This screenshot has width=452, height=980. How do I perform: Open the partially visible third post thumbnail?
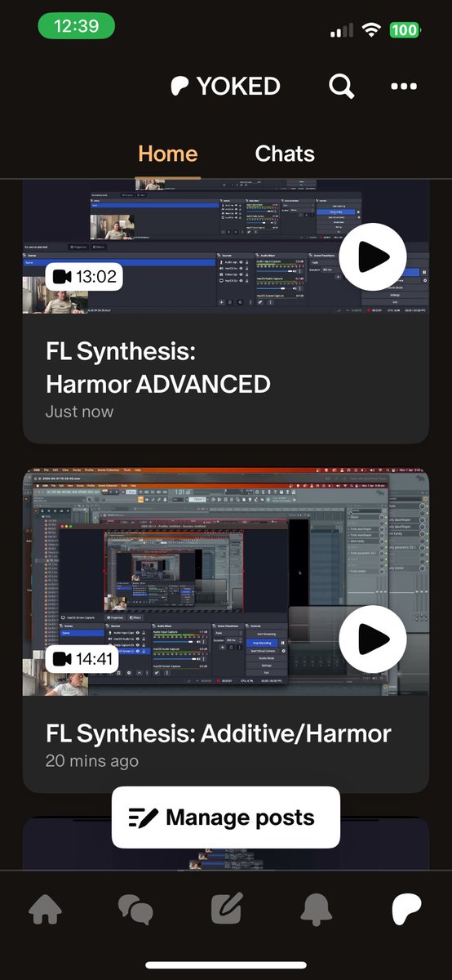226,844
